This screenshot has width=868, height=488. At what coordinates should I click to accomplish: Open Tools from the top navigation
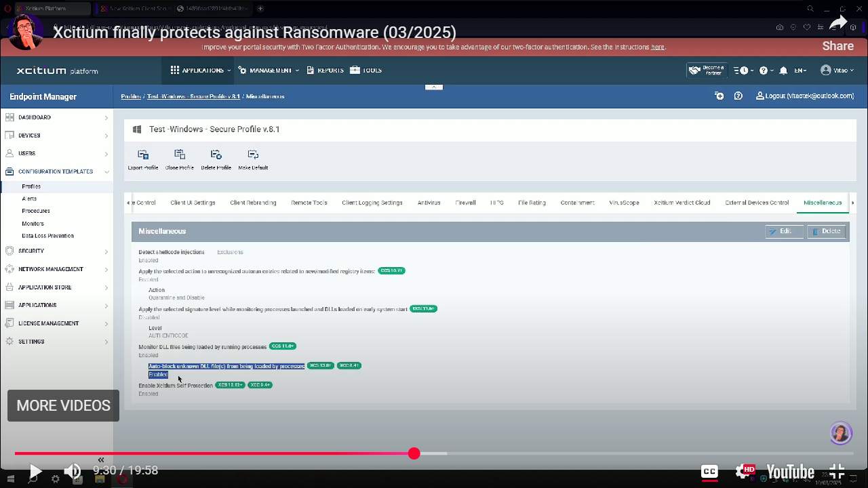tap(366, 70)
